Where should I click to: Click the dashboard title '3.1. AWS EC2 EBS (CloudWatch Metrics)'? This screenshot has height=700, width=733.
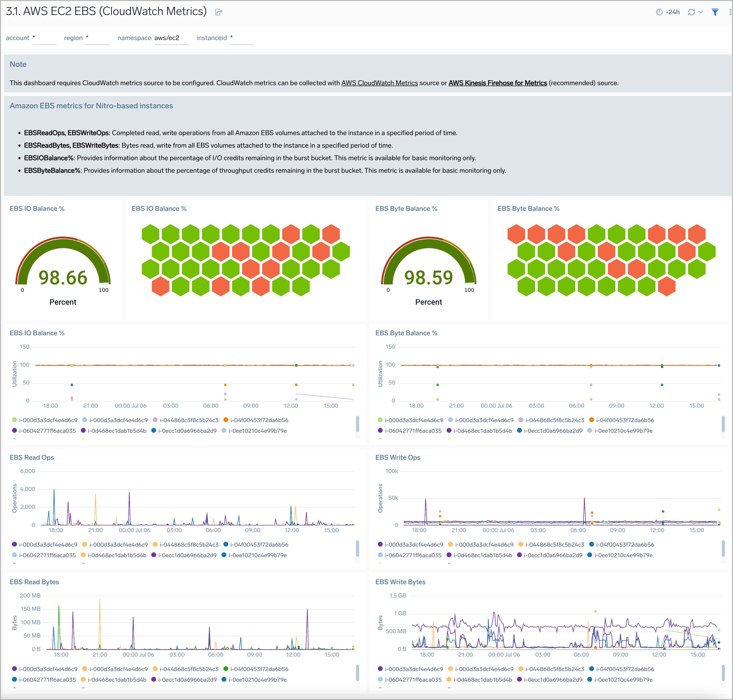106,11
